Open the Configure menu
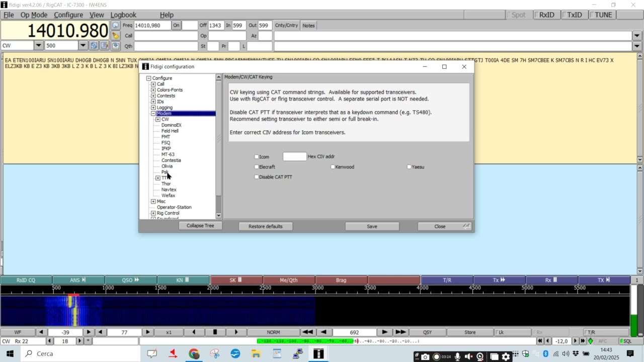The height and width of the screenshot is (362, 644). tap(68, 15)
